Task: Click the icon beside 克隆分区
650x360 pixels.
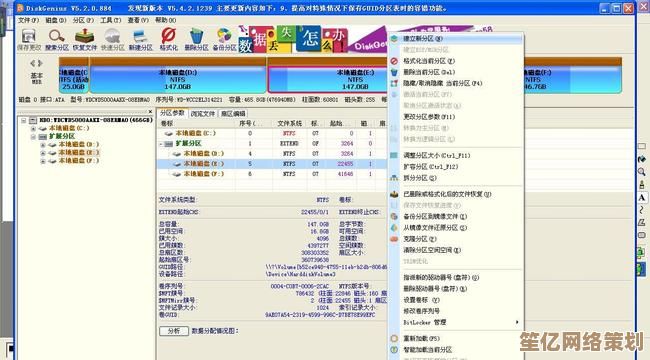Action: coord(394,239)
